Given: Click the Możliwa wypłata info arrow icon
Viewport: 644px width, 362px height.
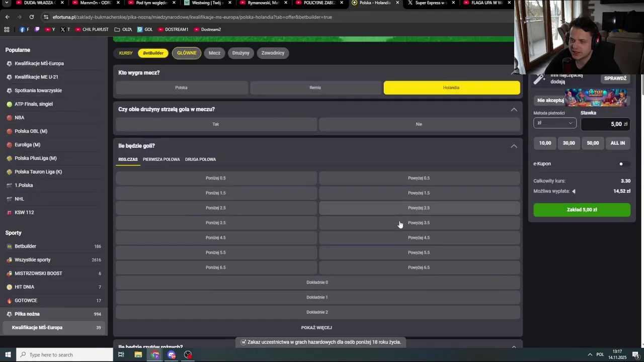Looking at the screenshot, I should [x=574, y=191].
